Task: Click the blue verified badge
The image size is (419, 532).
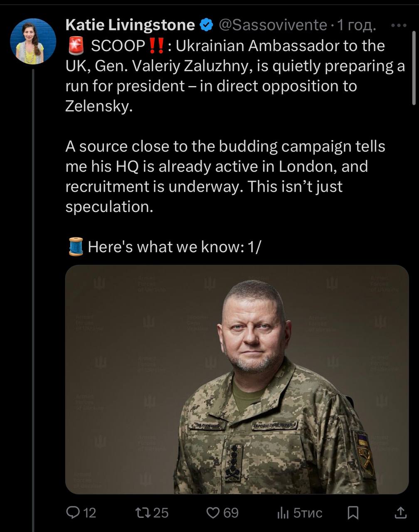Action: click(x=207, y=25)
